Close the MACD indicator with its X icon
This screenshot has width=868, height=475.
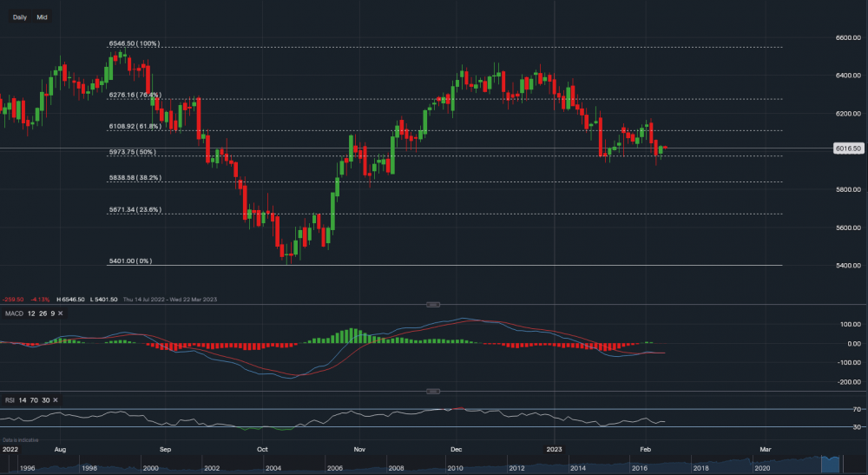click(x=62, y=313)
